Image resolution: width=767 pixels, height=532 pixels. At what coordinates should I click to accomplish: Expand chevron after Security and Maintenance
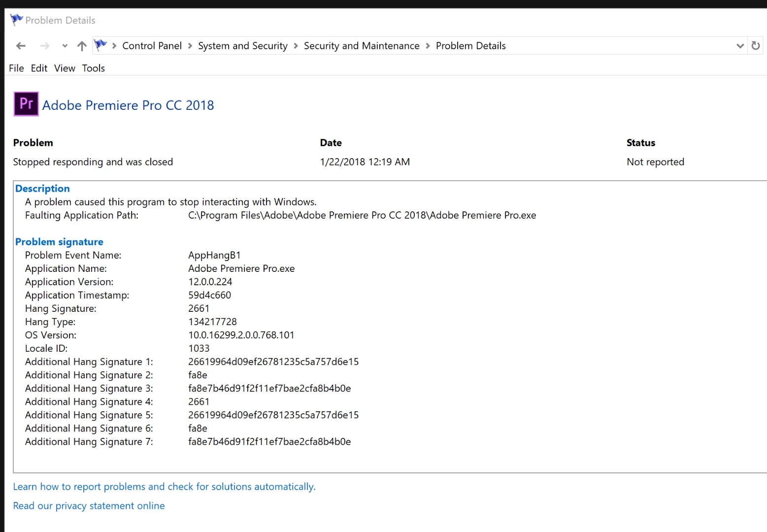pyautogui.click(x=428, y=46)
